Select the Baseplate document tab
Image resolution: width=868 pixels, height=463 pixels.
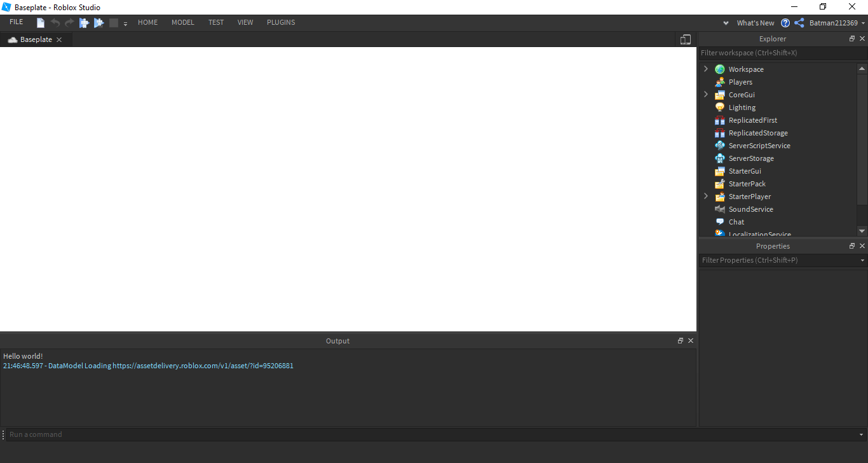[36, 39]
